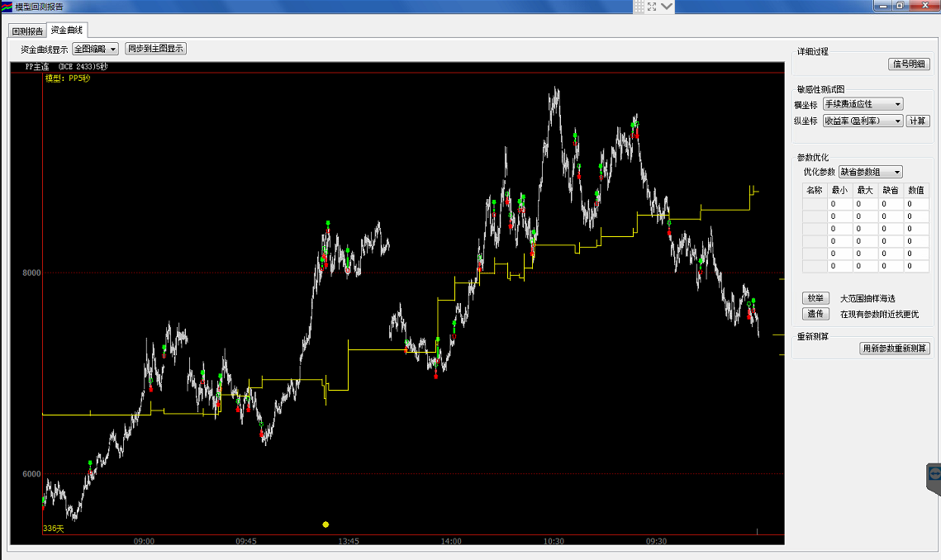Switch to the 回测报告 tab
The image size is (941, 560).
tap(27, 31)
